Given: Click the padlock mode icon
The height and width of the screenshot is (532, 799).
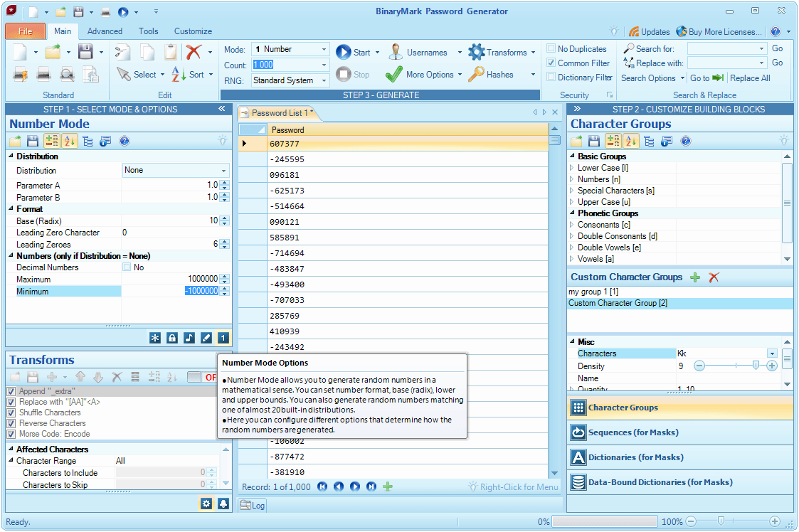Looking at the screenshot, I should [171, 338].
